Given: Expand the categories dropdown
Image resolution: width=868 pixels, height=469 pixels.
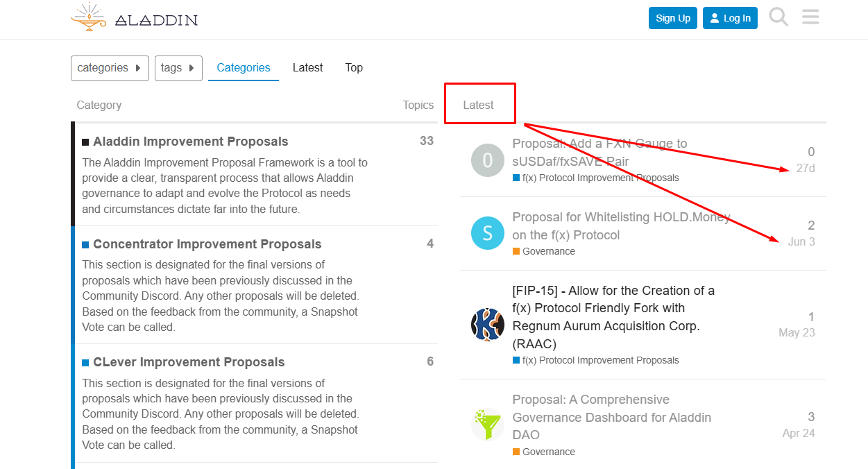Looking at the screenshot, I should (x=110, y=68).
